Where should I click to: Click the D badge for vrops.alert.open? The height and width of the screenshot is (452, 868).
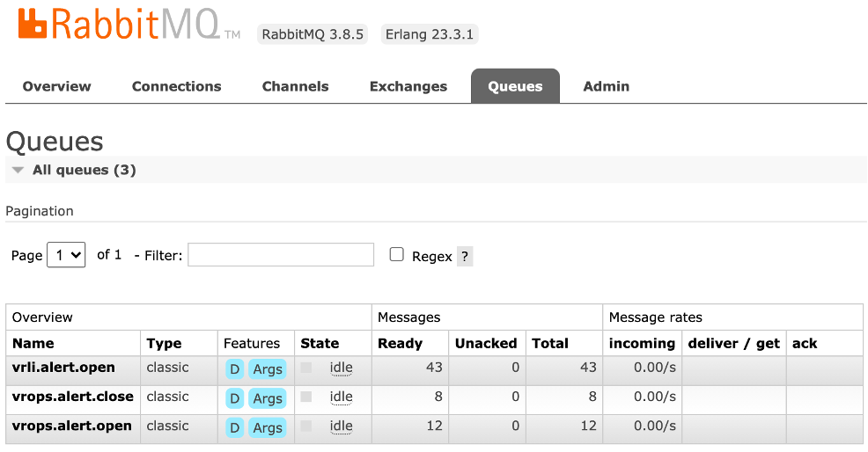pyautogui.click(x=235, y=427)
